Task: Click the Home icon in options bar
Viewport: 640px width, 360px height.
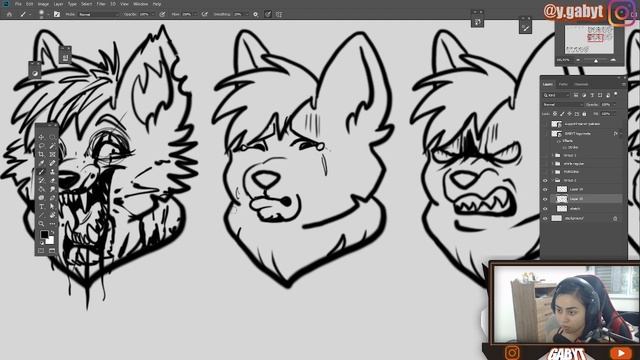Action: 9,14
